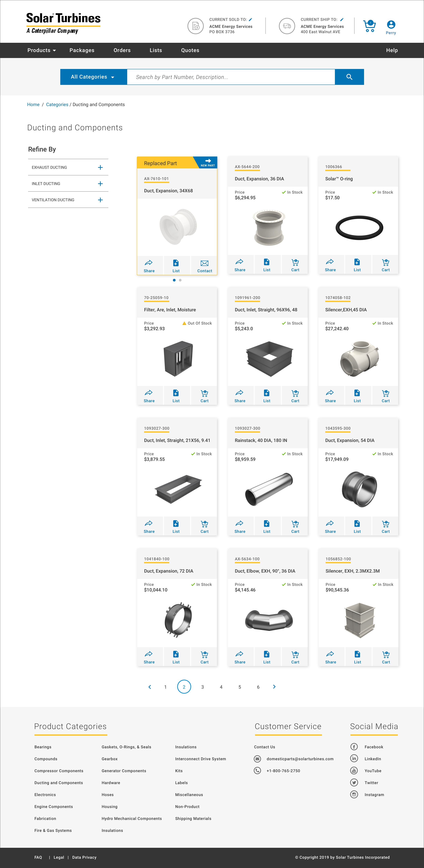Edit Current Sold To with pencil icon
Viewport: 424px width, 868px height.
click(x=251, y=20)
